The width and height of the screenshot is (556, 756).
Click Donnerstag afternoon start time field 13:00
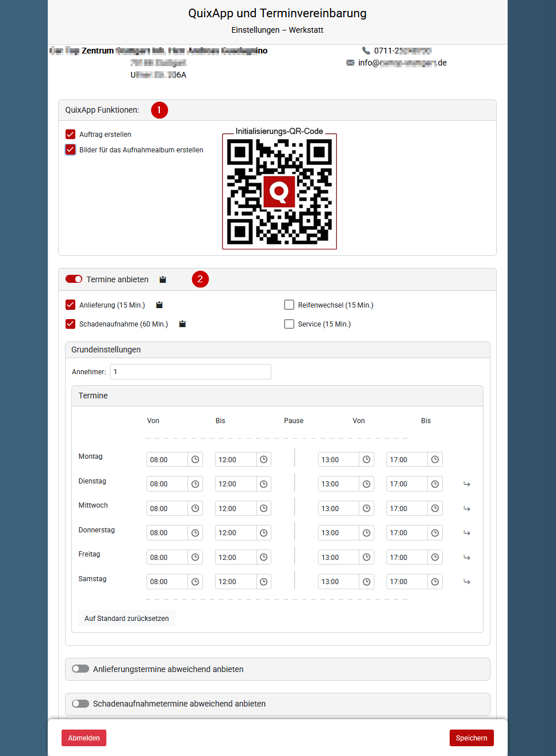click(339, 533)
